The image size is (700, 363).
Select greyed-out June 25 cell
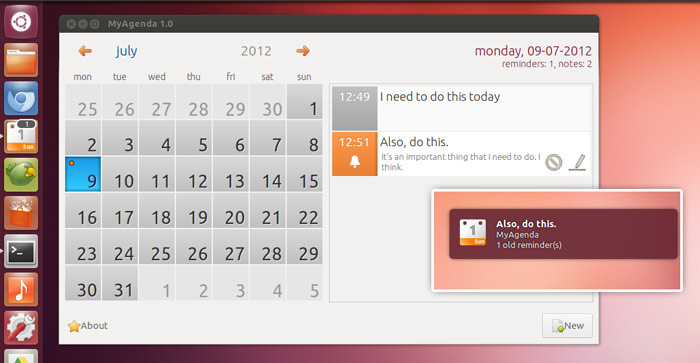pos(83,102)
